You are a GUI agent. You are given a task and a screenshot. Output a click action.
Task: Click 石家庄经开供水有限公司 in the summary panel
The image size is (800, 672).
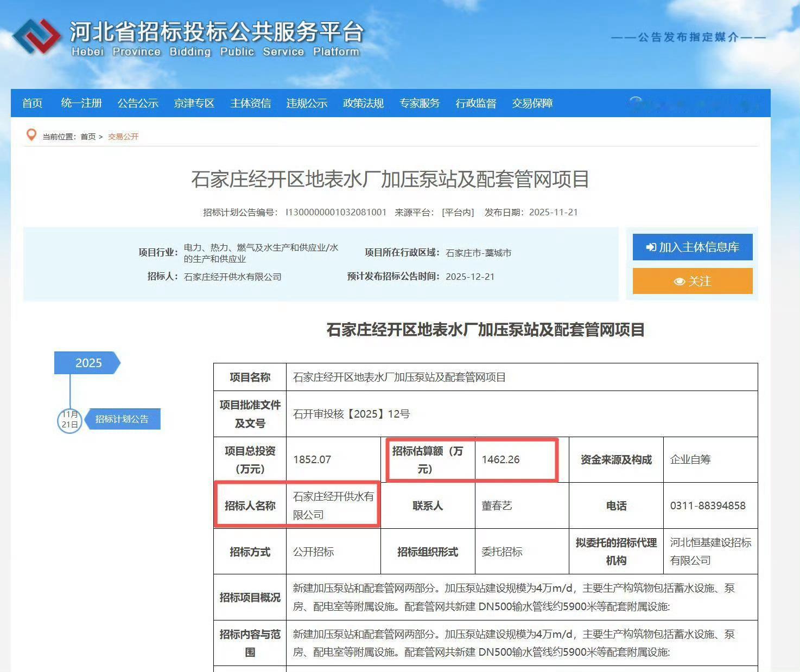[233, 277]
